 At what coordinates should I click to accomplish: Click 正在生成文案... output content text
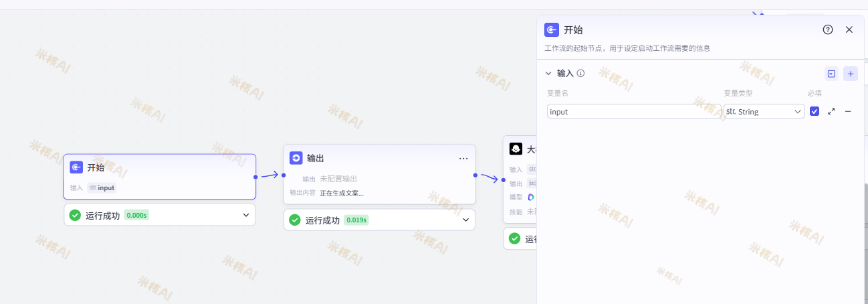point(342,193)
